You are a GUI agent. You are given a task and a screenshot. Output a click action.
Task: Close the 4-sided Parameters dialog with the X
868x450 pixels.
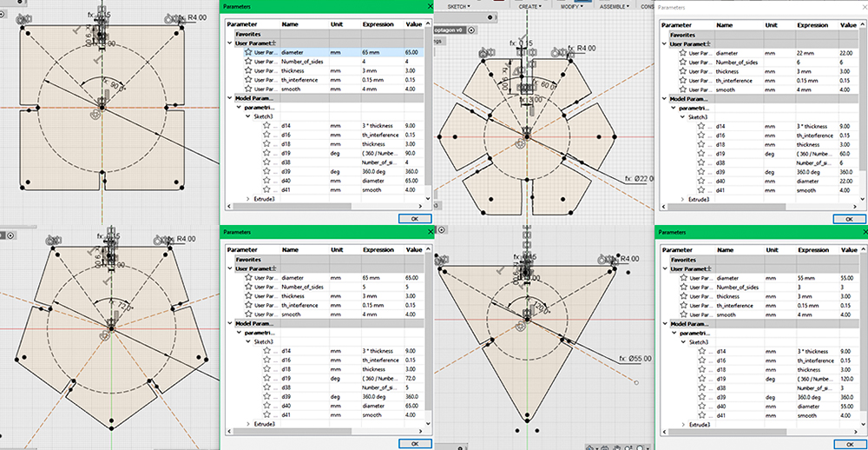point(431,7)
